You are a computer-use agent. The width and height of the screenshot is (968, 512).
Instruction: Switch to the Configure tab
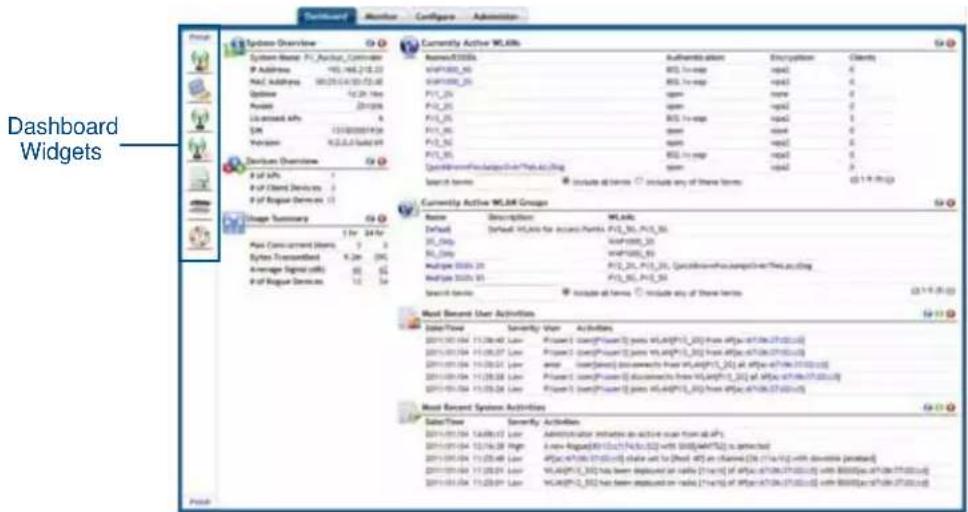point(435,17)
